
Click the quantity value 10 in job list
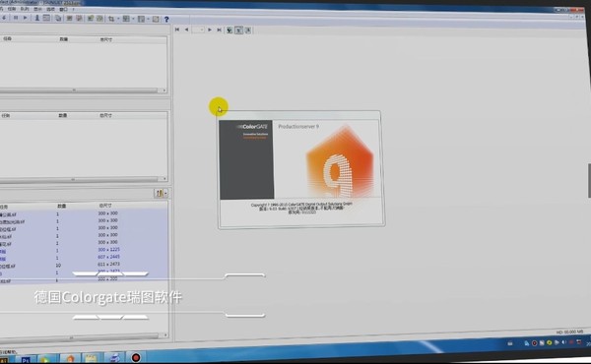click(x=58, y=265)
